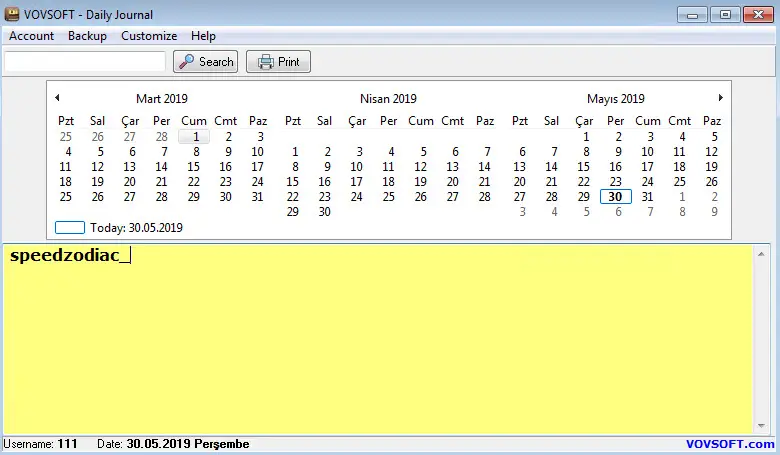Go to next month with right arrow
Viewport: 780px width, 455px height.
click(x=720, y=98)
